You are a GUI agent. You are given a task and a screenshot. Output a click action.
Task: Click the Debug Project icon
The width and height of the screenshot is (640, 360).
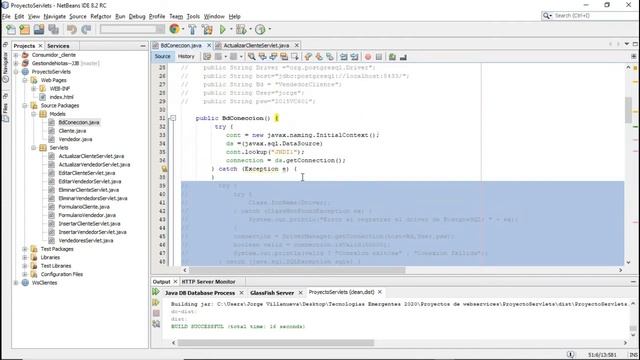click(x=241, y=29)
